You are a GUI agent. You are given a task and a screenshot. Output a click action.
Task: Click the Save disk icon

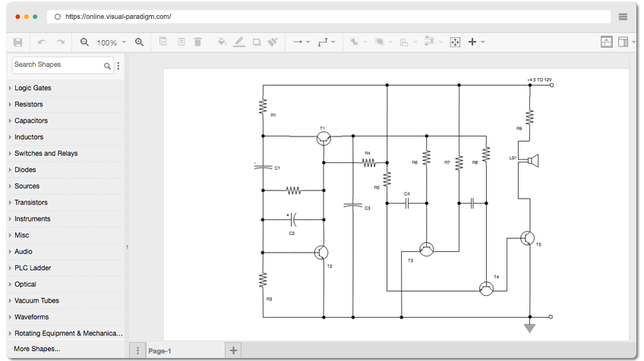point(17,42)
